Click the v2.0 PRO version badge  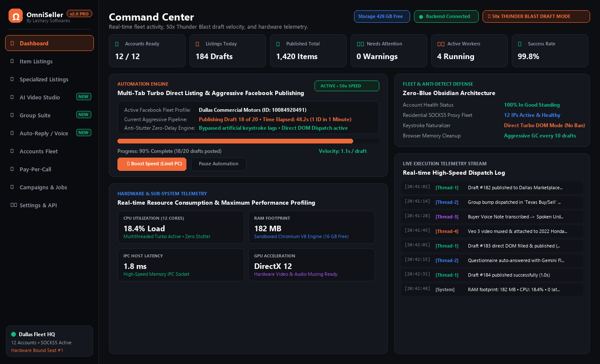79,14
